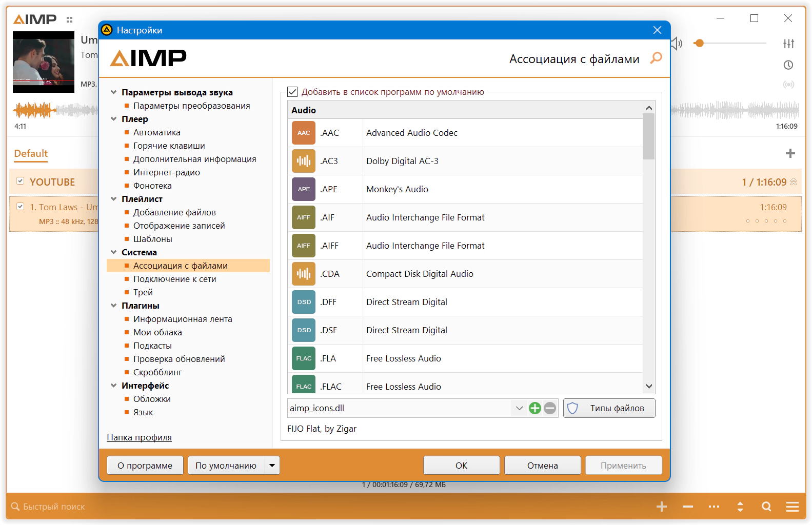Click the add plus icon in bottom bar
The image size is (812, 525).
pyautogui.click(x=661, y=507)
